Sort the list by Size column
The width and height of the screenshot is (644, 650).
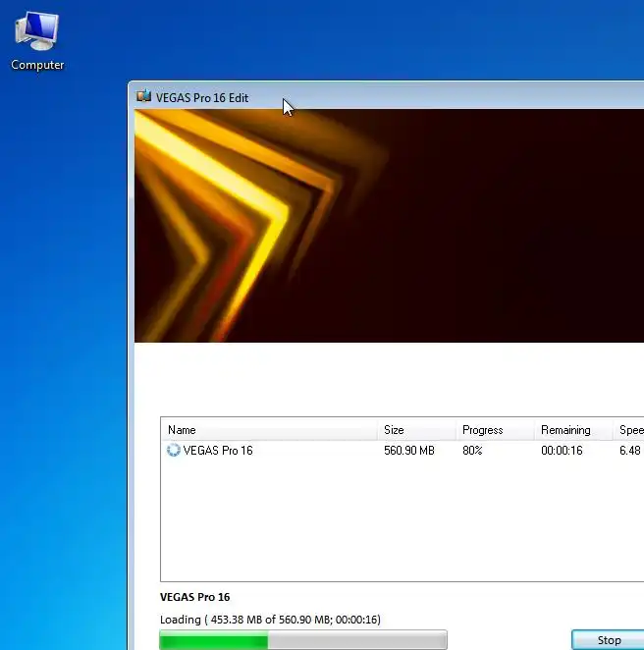point(416,430)
